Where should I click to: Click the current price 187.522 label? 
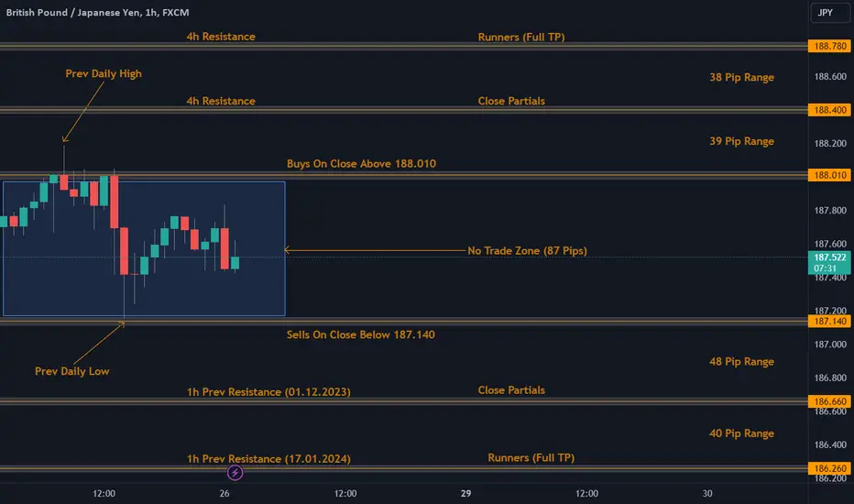click(x=829, y=262)
